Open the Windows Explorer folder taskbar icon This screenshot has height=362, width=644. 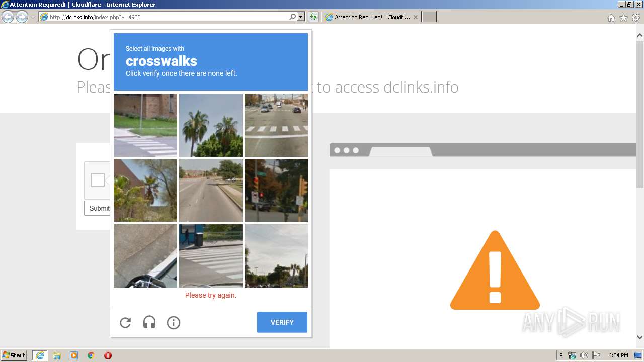(x=57, y=355)
